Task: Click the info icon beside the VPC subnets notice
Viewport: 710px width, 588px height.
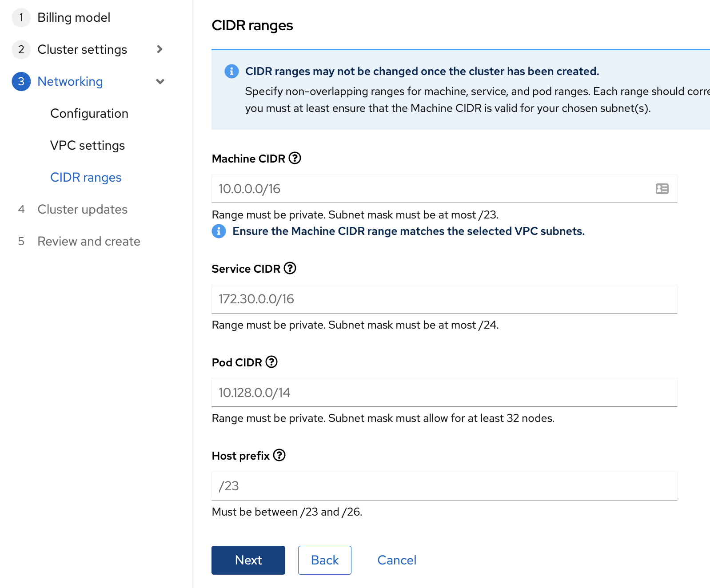Action: pyautogui.click(x=219, y=231)
